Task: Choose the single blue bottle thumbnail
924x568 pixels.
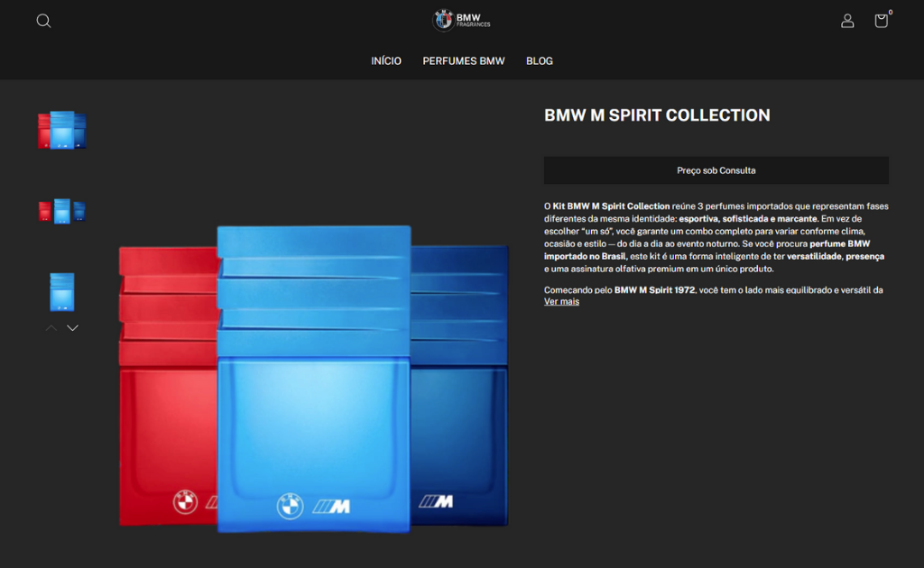Action: coord(62,291)
